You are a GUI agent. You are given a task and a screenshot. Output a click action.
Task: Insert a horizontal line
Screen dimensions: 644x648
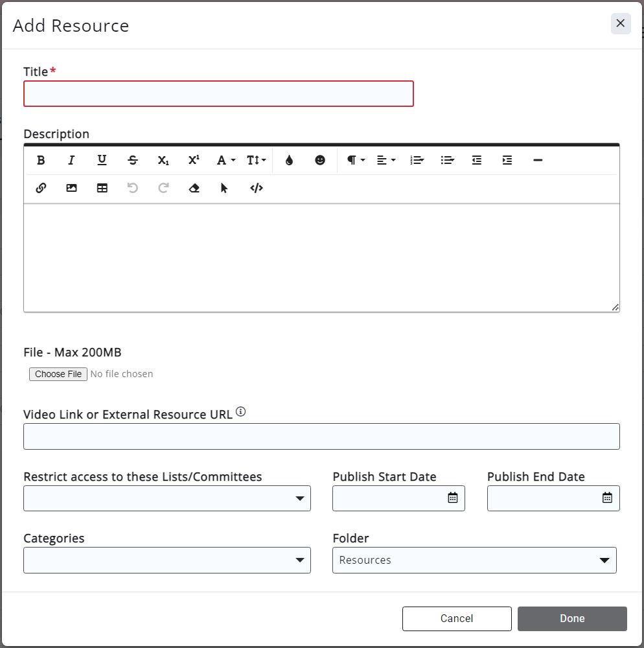(x=538, y=160)
